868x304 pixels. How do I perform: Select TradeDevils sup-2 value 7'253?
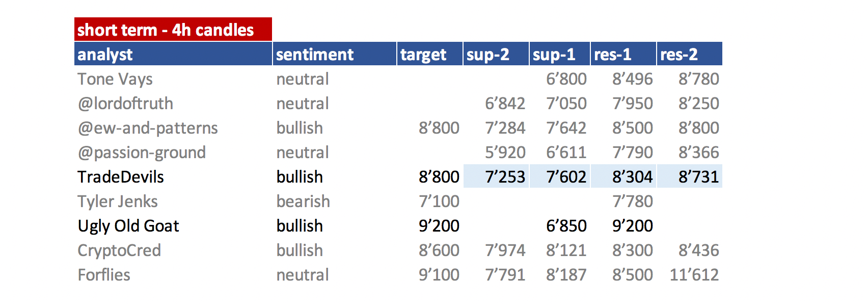point(496,176)
